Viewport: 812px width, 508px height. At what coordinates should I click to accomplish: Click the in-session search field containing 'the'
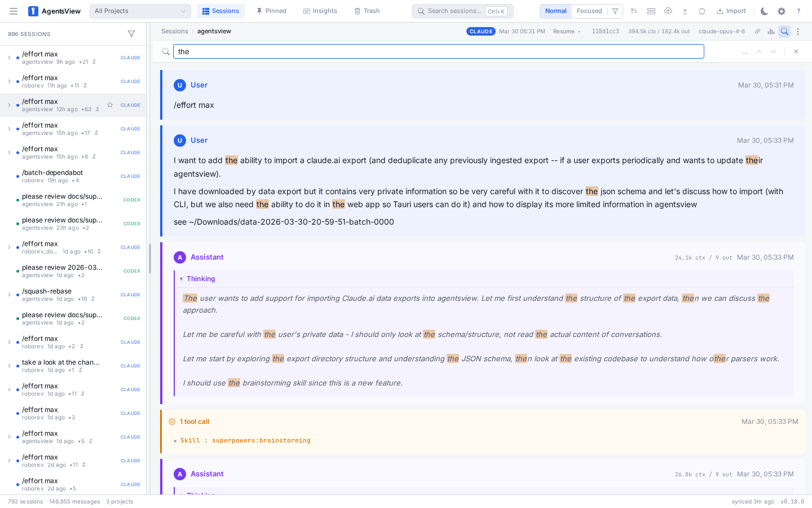[438, 51]
